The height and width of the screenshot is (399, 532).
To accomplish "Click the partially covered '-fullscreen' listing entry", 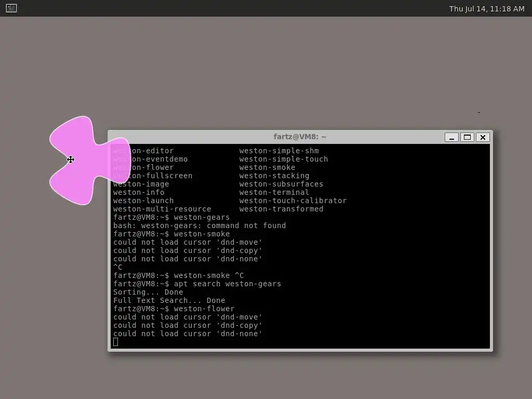I will point(153,176).
